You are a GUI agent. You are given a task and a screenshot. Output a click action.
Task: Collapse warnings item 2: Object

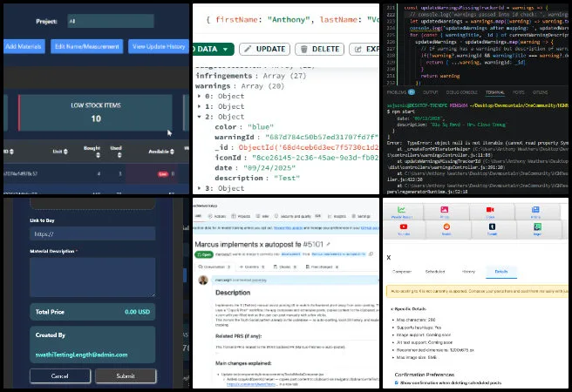[199, 117]
